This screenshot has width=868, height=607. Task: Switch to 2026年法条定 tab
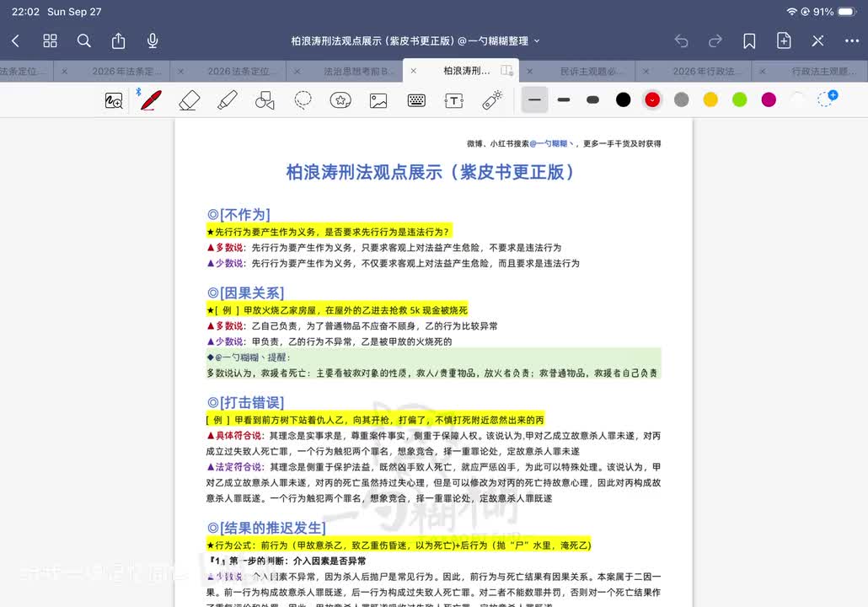coord(126,71)
